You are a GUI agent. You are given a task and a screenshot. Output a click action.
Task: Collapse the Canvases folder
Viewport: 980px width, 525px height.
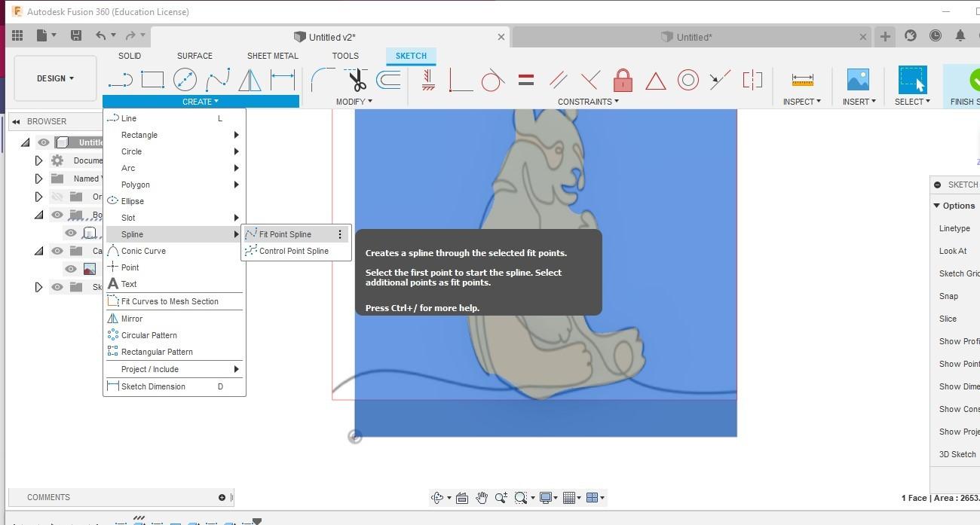[39, 251]
